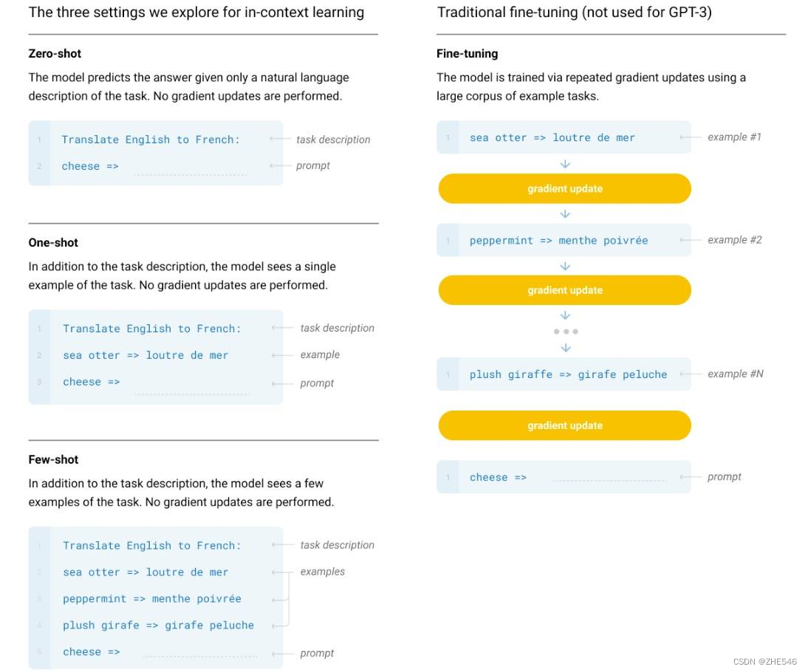Click the One-shot section heading
Image resolution: width=808 pixels, height=672 pixels.
pos(53,243)
